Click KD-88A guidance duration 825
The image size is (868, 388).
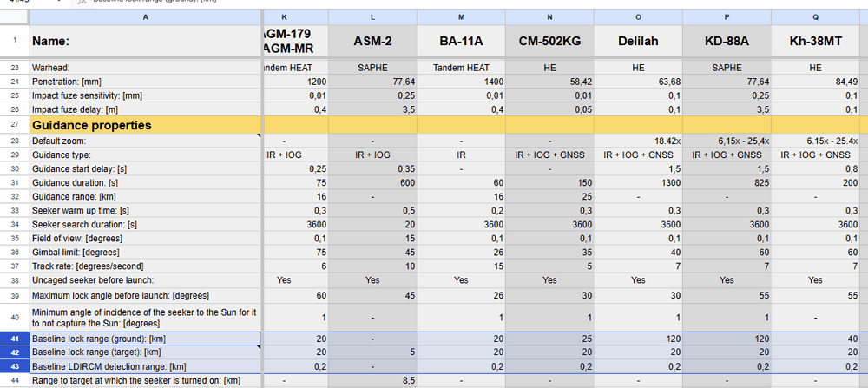(727, 182)
